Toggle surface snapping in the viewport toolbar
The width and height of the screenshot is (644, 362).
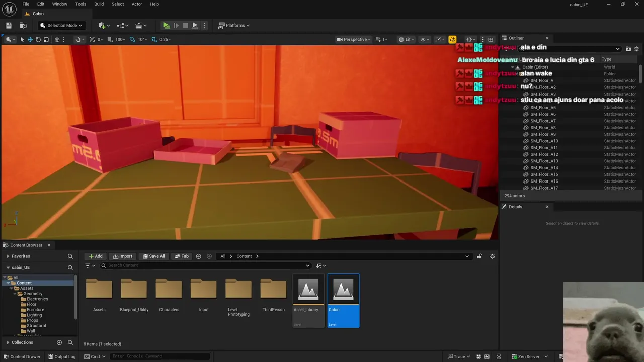tap(78, 39)
